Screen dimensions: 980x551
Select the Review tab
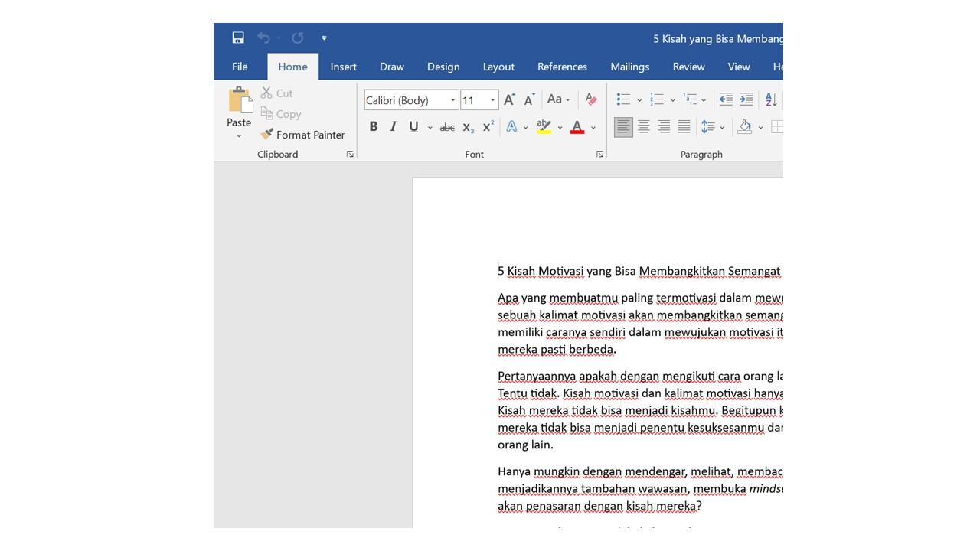point(689,67)
